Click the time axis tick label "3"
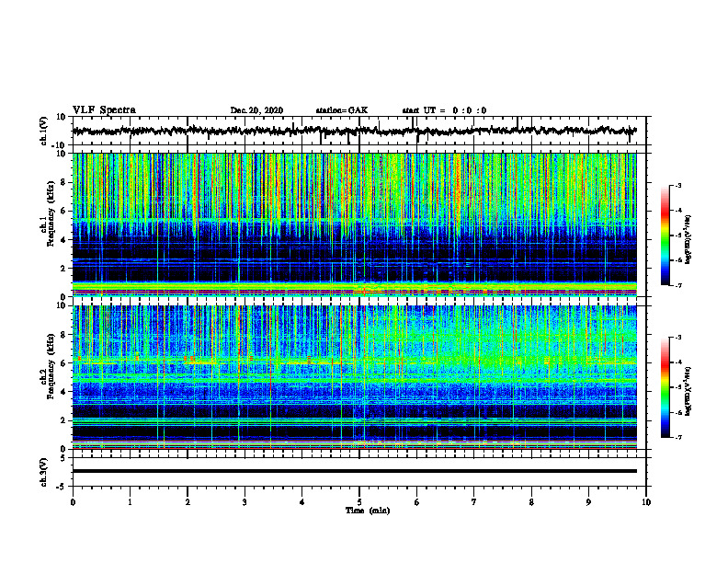The width and height of the screenshot is (728, 563). click(245, 502)
